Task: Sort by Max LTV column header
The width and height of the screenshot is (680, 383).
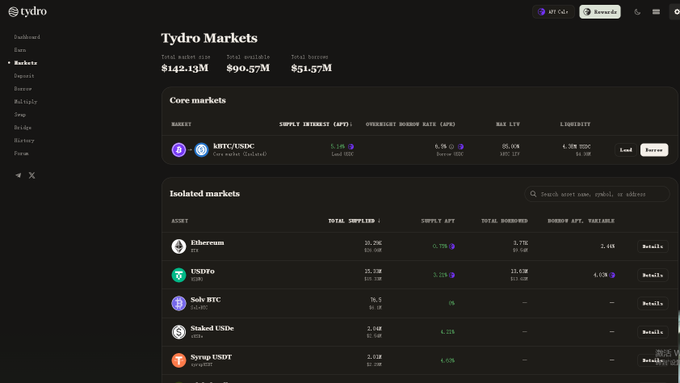Action: [508, 124]
